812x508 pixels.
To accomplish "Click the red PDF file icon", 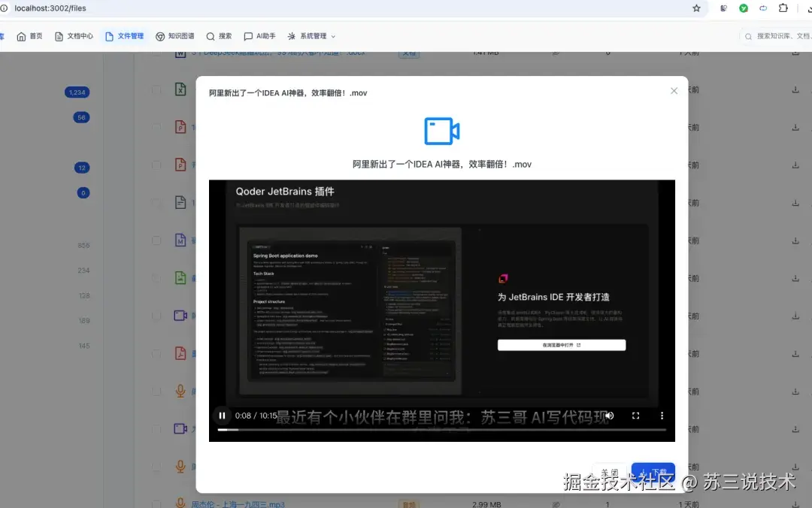I will point(180,354).
